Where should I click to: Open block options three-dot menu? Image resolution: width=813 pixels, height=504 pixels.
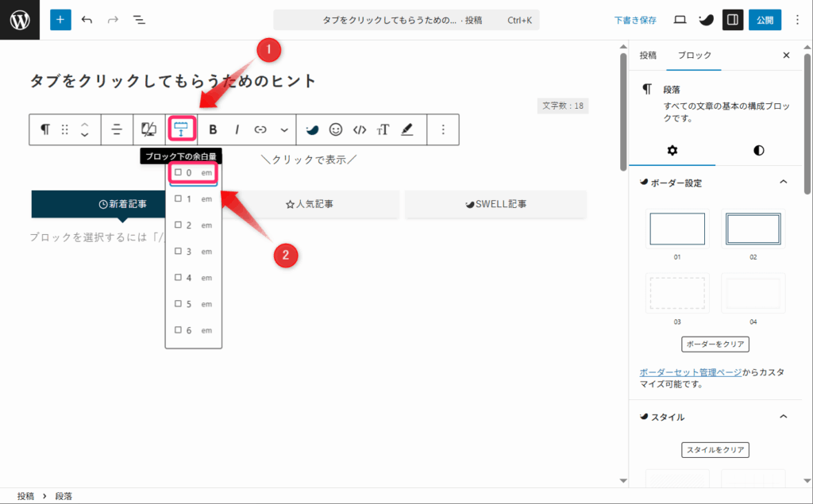point(443,129)
